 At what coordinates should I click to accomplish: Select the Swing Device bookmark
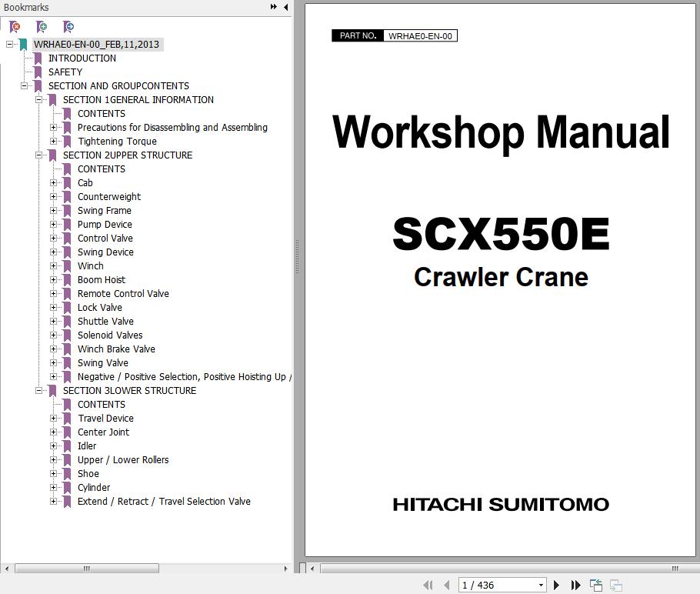[105, 252]
